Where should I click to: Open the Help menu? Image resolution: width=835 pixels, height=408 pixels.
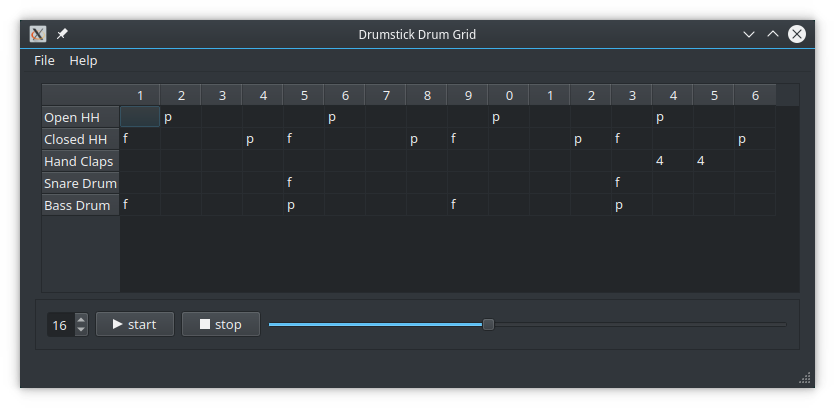tap(83, 61)
